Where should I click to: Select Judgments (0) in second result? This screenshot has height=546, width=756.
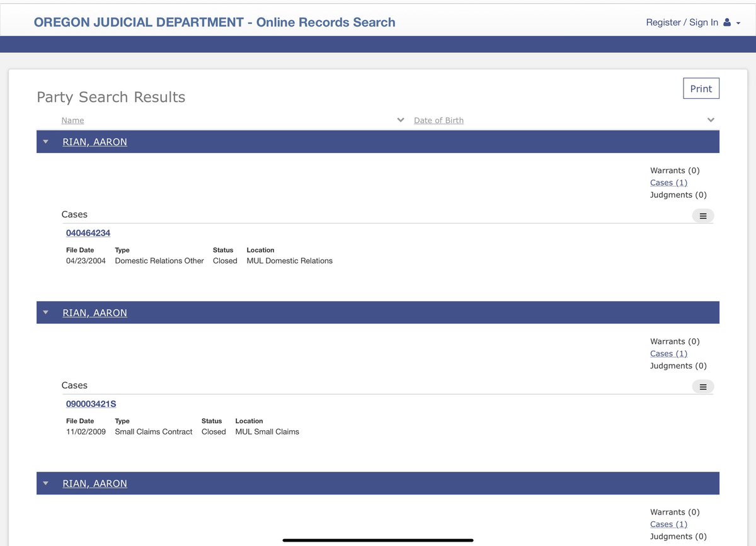pos(679,365)
